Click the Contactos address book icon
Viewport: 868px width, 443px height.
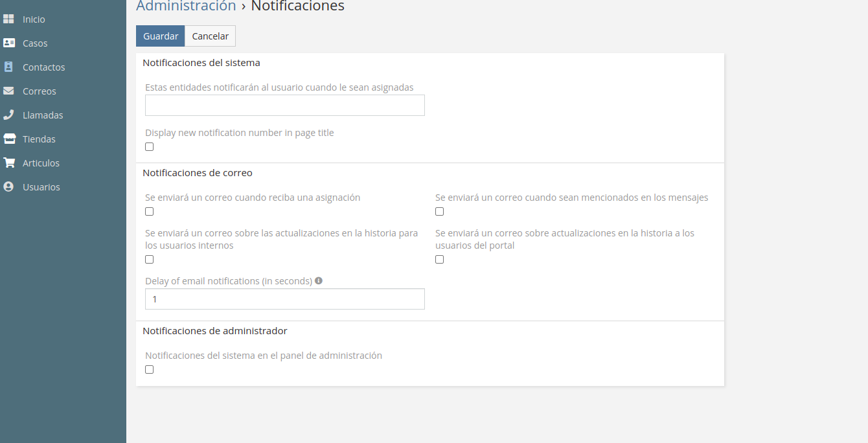click(8, 67)
